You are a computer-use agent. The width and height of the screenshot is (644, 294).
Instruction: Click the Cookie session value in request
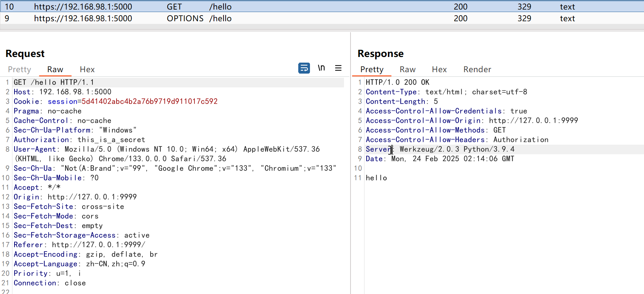149,102
